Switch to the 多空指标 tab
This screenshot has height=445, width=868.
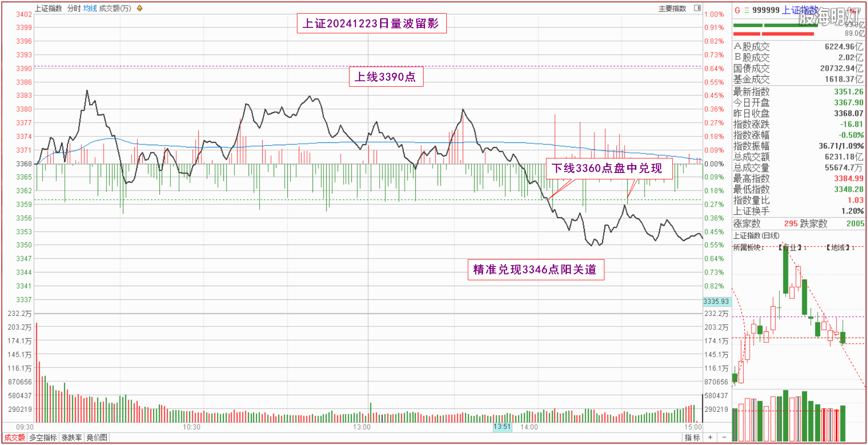[43, 437]
